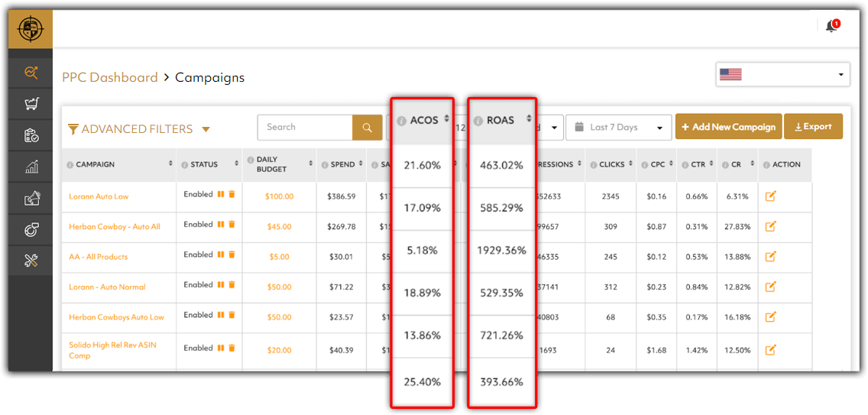Open the AA - All Products campaign
This screenshot has width=868, height=415.
coord(99,257)
